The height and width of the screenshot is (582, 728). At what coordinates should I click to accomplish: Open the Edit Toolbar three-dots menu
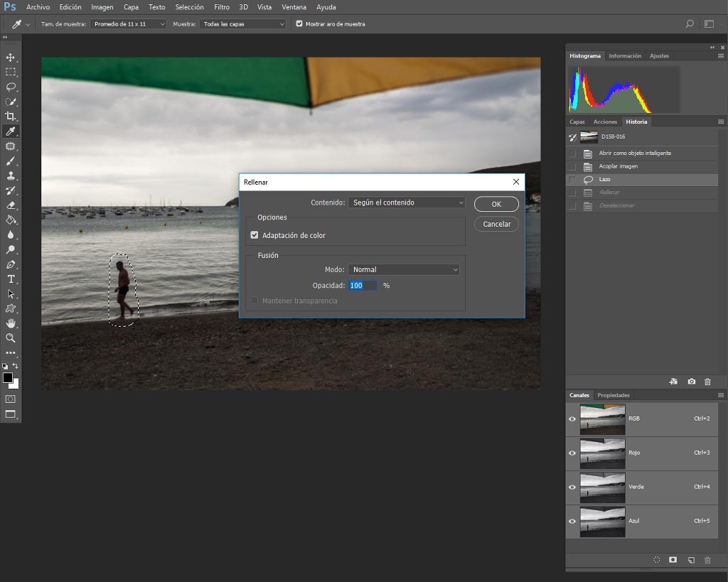click(x=10, y=352)
